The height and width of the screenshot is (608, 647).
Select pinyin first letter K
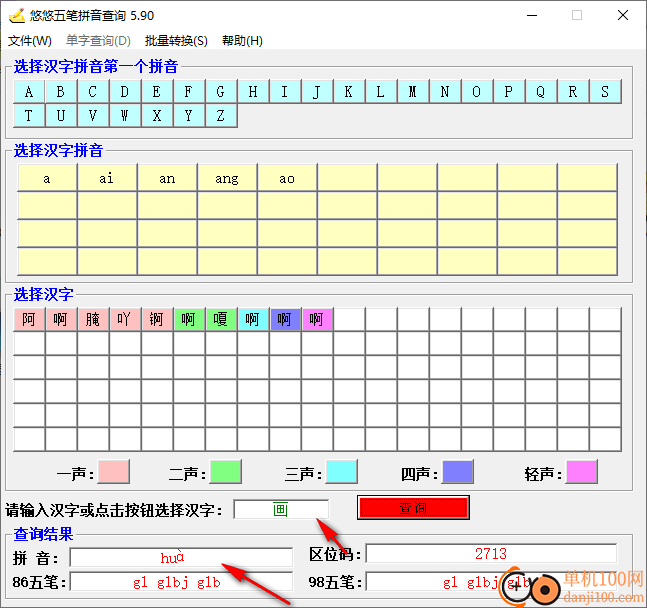click(349, 92)
